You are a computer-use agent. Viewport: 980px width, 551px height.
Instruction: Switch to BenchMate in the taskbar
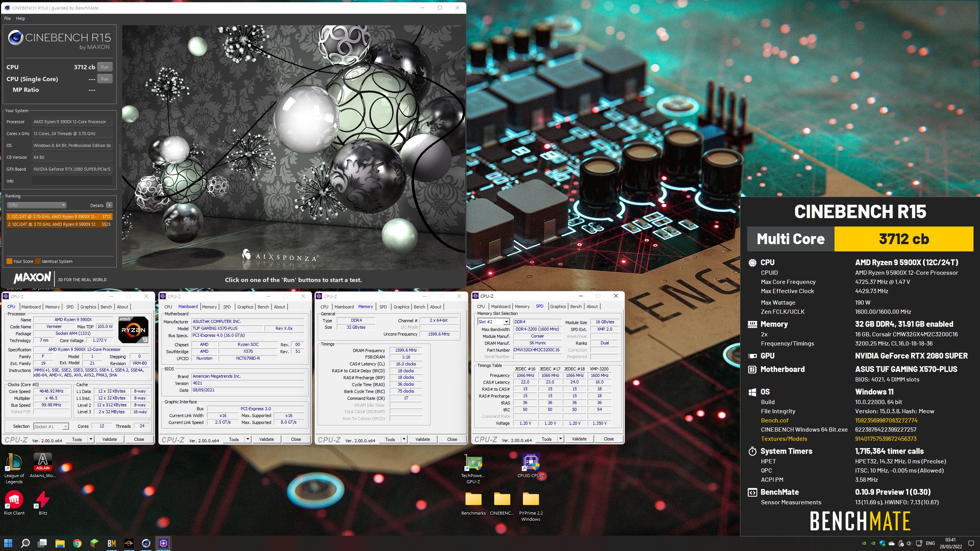click(x=111, y=543)
